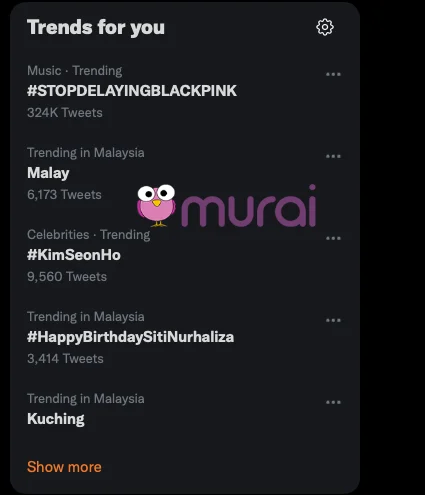The width and height of the screenshot is (425, 495).
Task: Open the #HappyBirthdaySitiNurhaliza hashtag
Action: click(131, 337)
